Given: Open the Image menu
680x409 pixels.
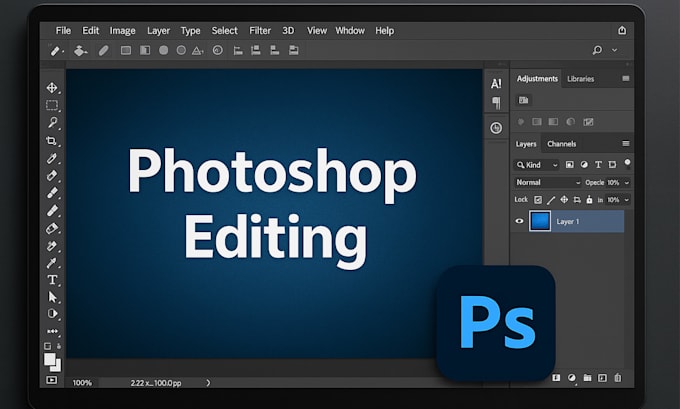Looking at the screenshot, I should coord(122,31).
